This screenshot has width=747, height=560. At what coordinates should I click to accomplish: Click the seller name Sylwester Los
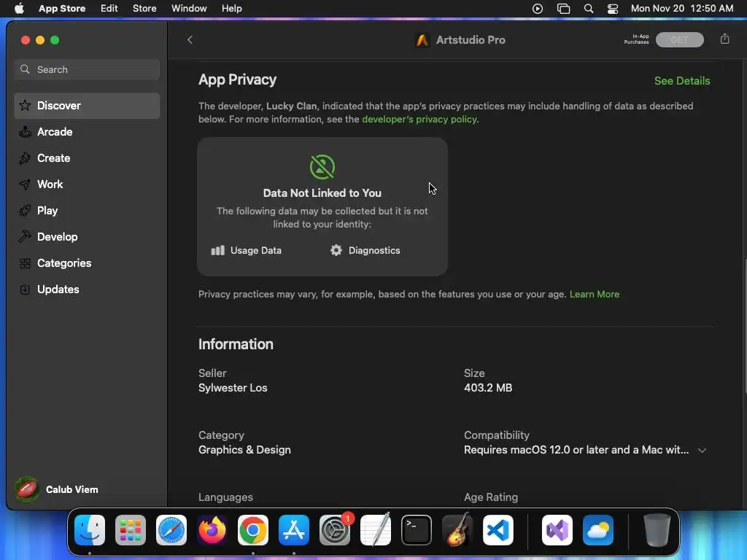point(233,388)
